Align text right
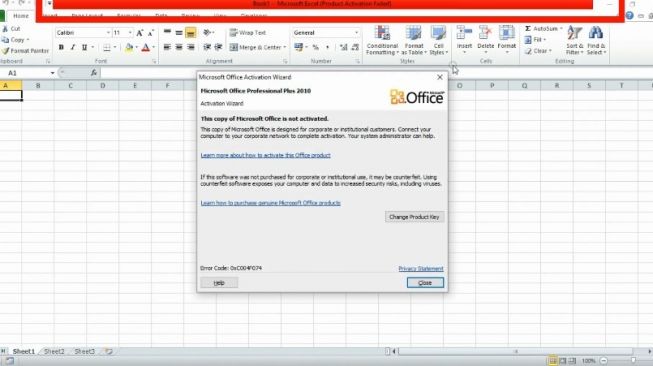This screenshot has width=653, height=366. coord(190,47)
